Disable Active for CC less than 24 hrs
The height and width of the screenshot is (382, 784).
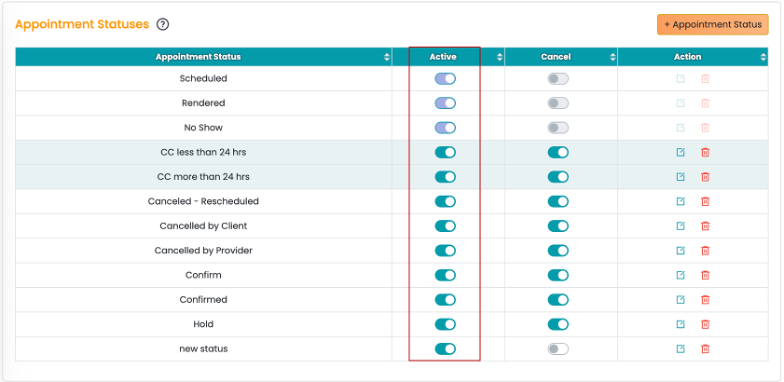(x=445, y=152)
